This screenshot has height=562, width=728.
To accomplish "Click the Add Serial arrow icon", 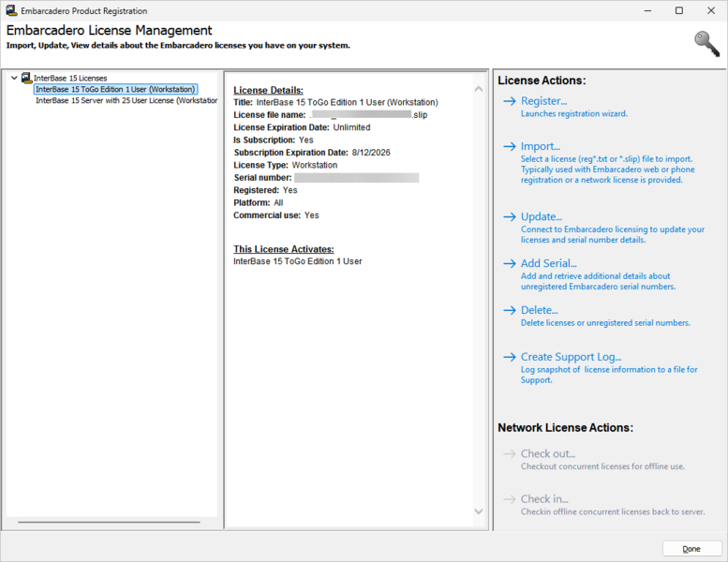I will pyautogui.click(x=510, y=263).
